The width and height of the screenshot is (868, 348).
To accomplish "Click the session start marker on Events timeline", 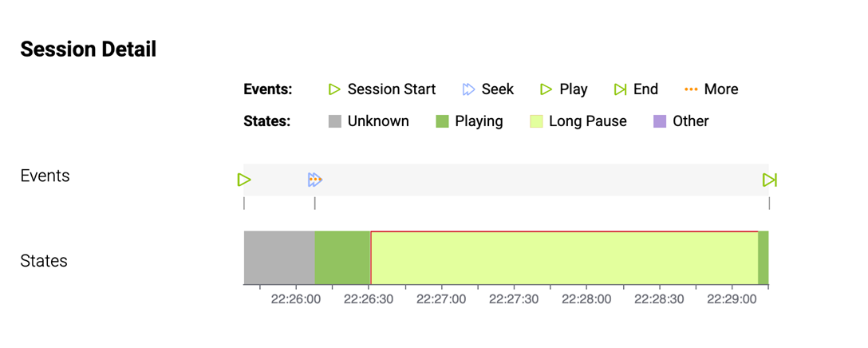I will (x=244, y=180).
